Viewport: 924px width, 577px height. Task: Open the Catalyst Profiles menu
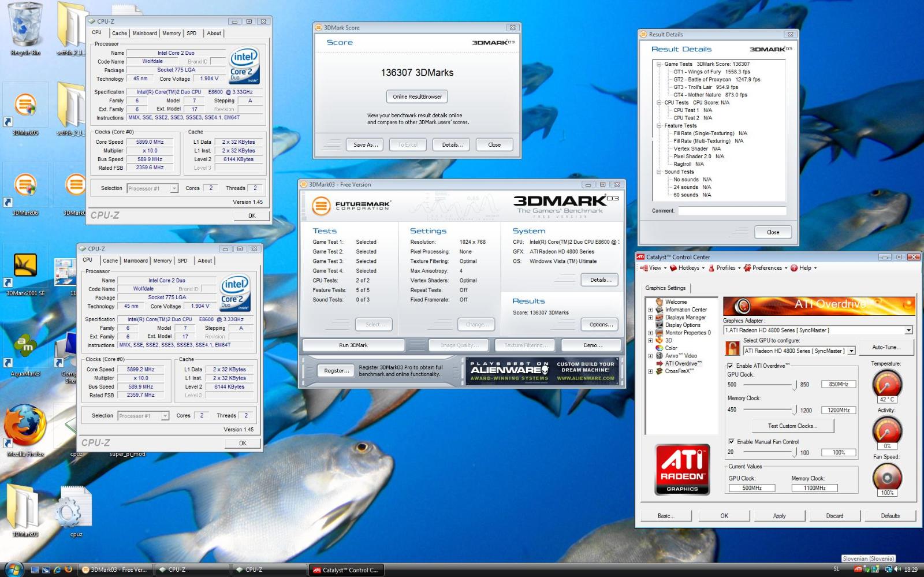click(x=724, y=268)
